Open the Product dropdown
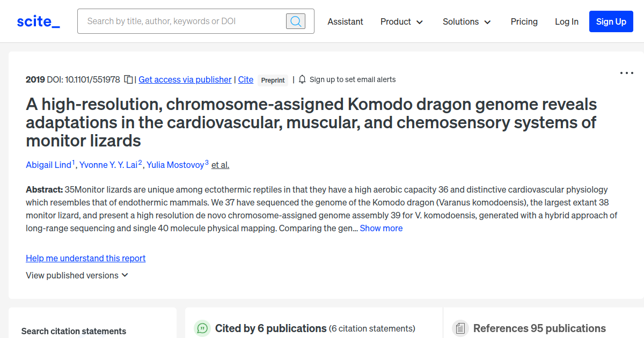The width and height of the screenshot is (644, 338). [x=401, y=21]
